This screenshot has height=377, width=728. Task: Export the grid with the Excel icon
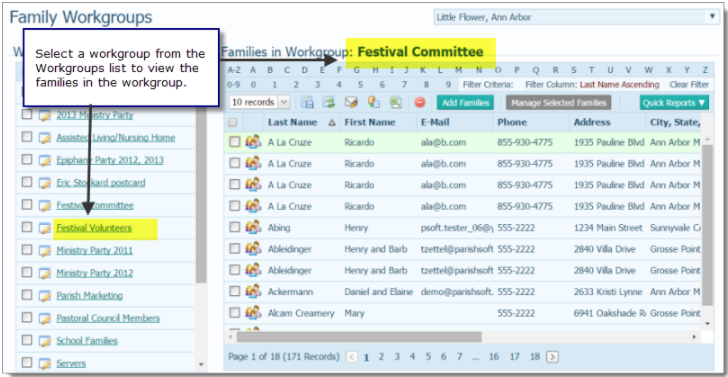[x=396, y=103]
